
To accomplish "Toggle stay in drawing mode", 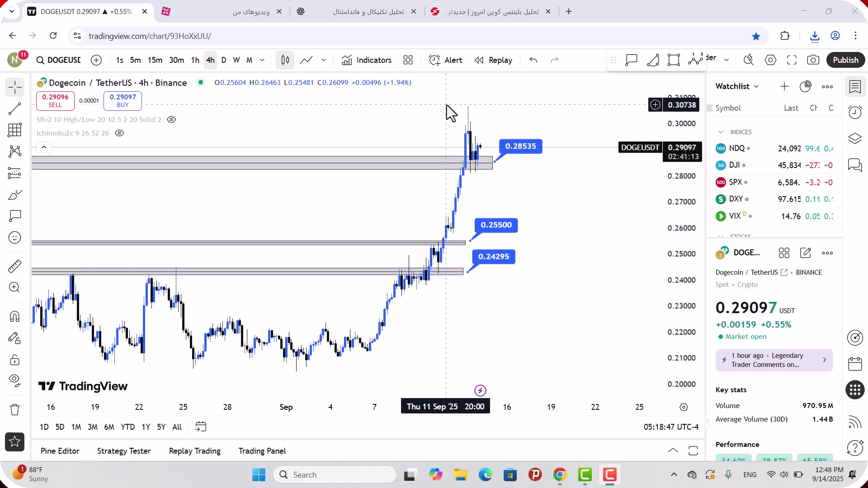I will point(15,338).
